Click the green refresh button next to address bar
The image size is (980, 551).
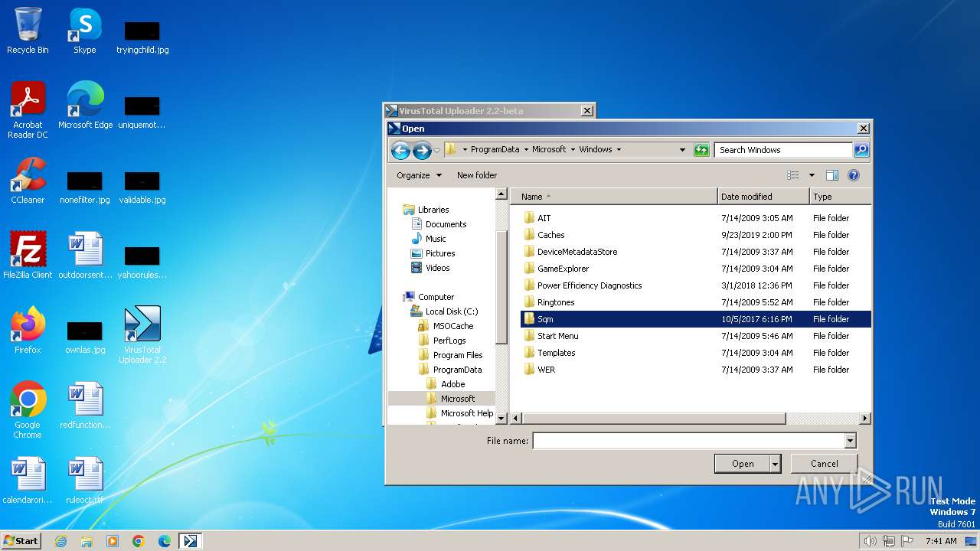click(x=701, y=150)
